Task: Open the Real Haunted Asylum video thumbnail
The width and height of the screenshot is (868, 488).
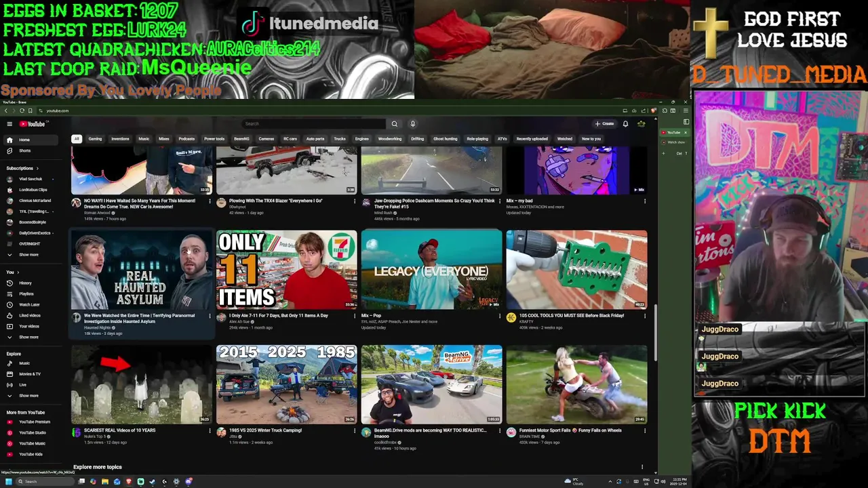Action: (142, 270)
